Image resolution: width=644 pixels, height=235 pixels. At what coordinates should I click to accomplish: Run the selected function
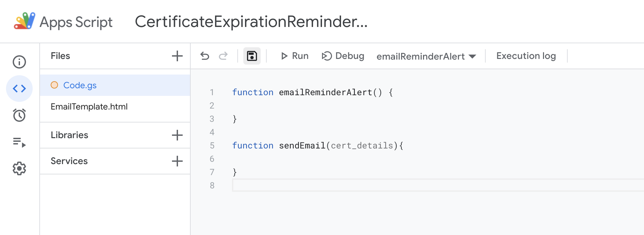tap(295, 56)
